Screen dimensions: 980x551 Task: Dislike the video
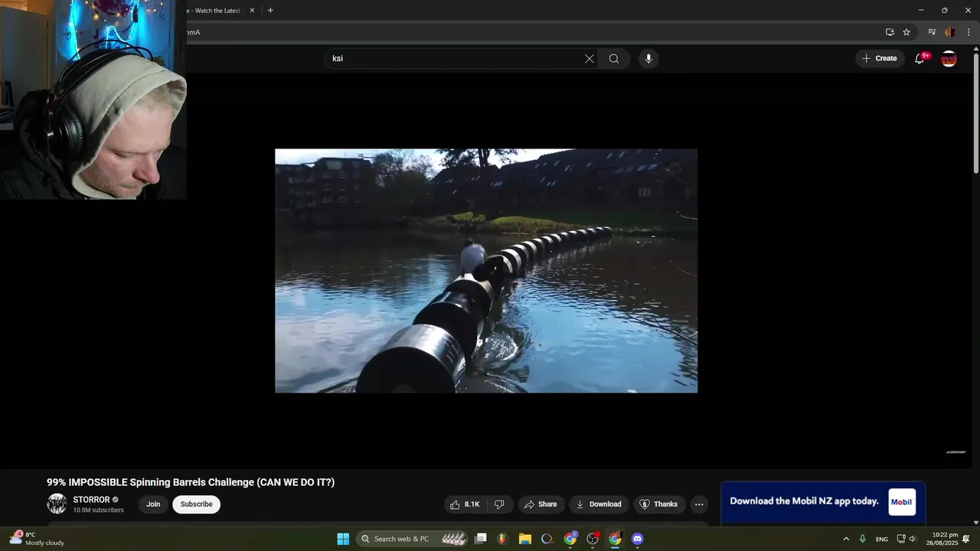coord(499,504)
